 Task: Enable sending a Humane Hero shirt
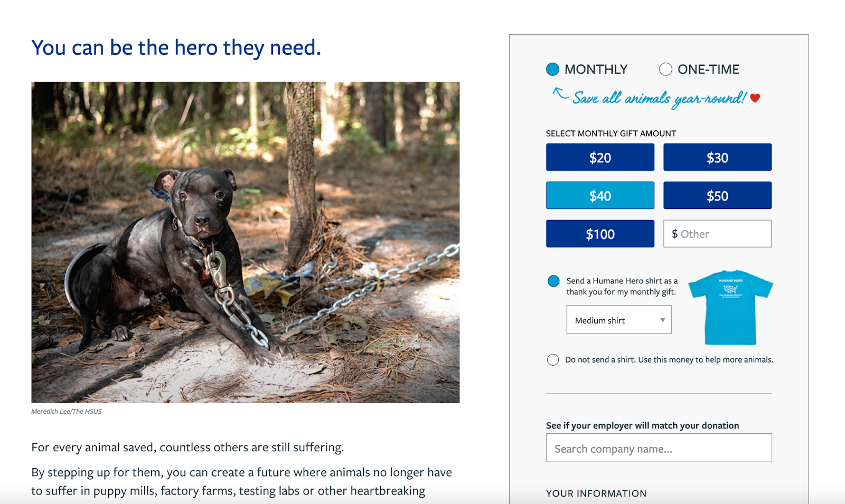pos(553,281)
